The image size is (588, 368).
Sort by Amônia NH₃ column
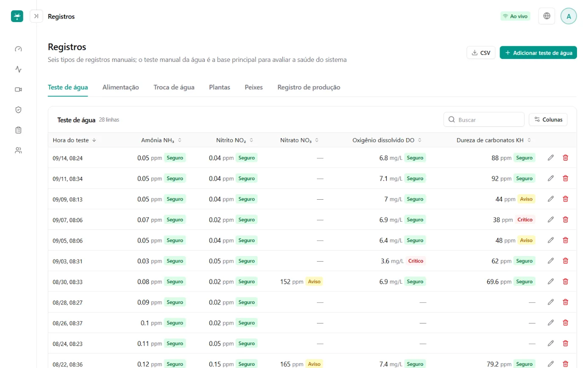[x=161, y=140]
